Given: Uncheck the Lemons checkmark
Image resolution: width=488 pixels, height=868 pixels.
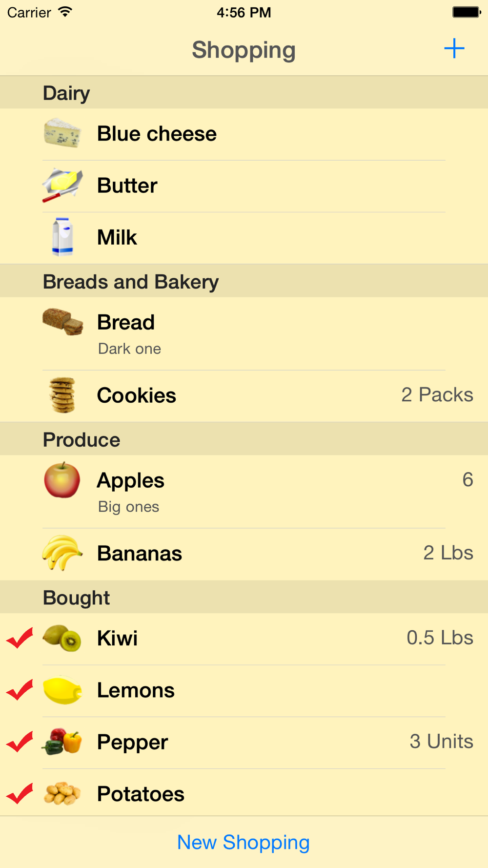Looking at the screenshot, I should [20, 690].
